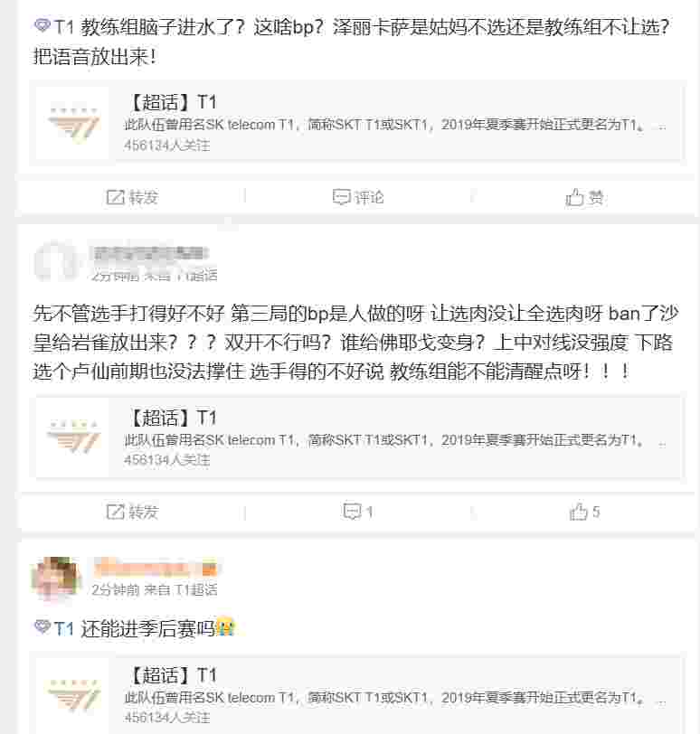Screen dimensions: 700x734
Task: Click the diamond icon before "还能进季后赛吗"
Action: [43, 627]
